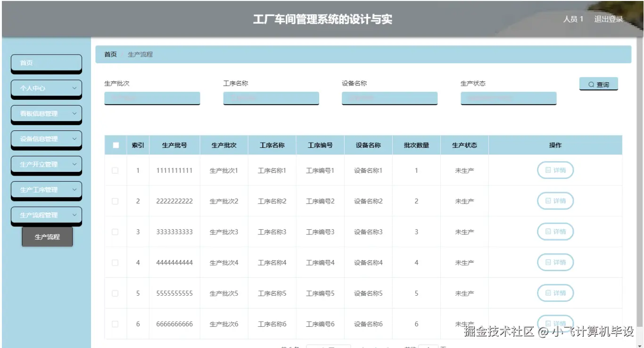Image resolution: width=644 pixels, height=348 pixels.
Task: Open 详情 for 生产批次5 row
Action: [x=555, y=292]
